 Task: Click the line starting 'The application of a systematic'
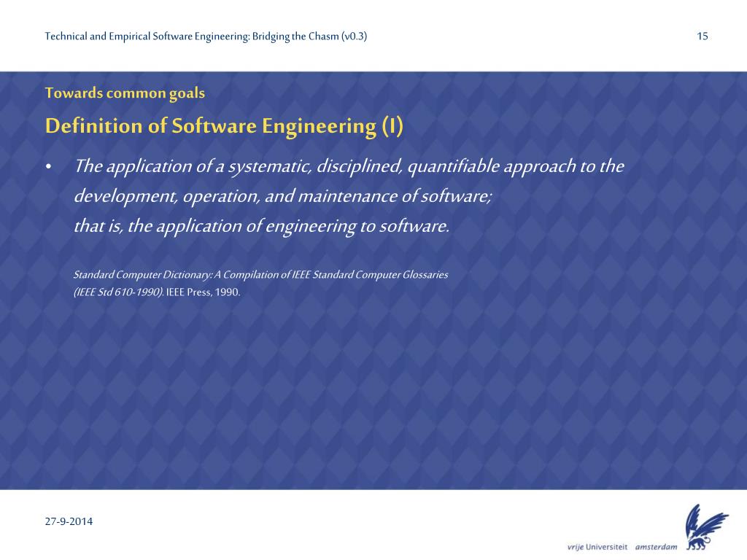349,167
